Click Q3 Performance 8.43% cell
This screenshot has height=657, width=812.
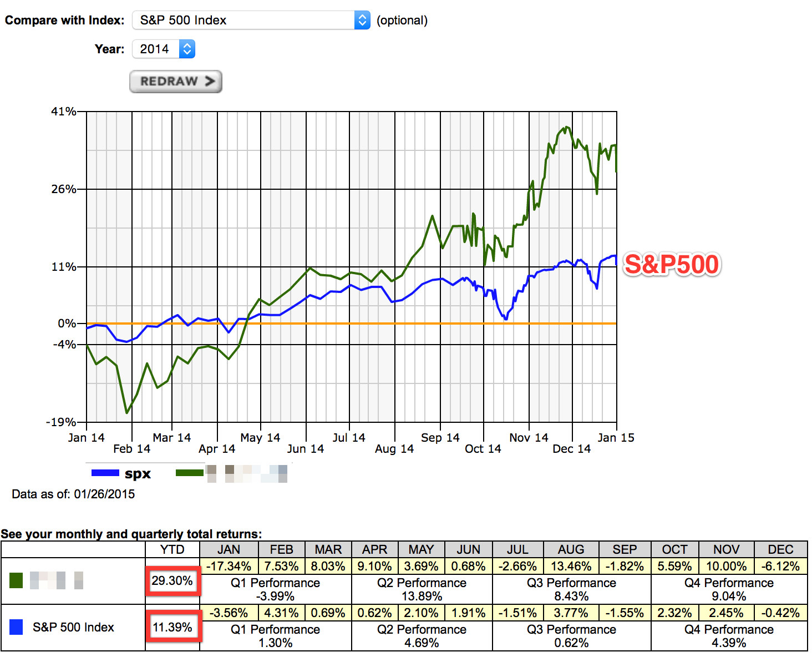572,589
